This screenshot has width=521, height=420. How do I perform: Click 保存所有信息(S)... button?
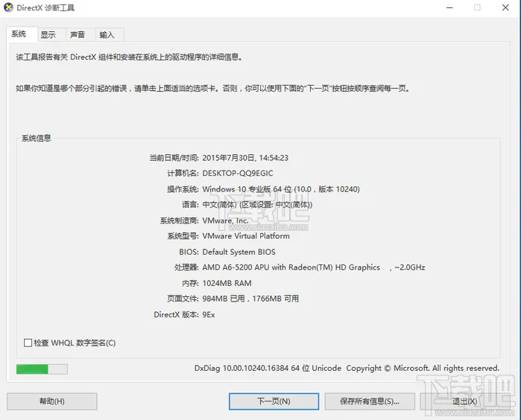point(370,401)
